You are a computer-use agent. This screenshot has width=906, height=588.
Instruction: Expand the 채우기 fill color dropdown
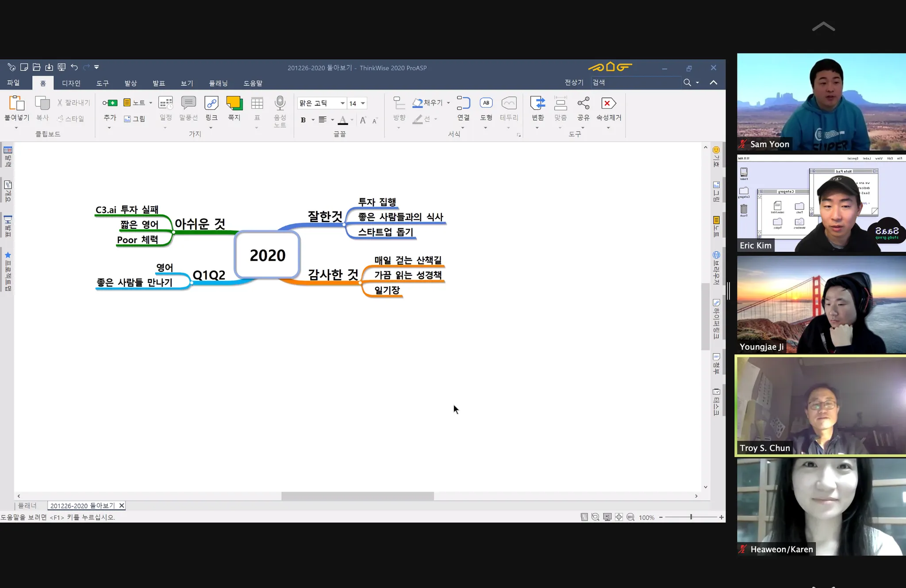(448, 103)
